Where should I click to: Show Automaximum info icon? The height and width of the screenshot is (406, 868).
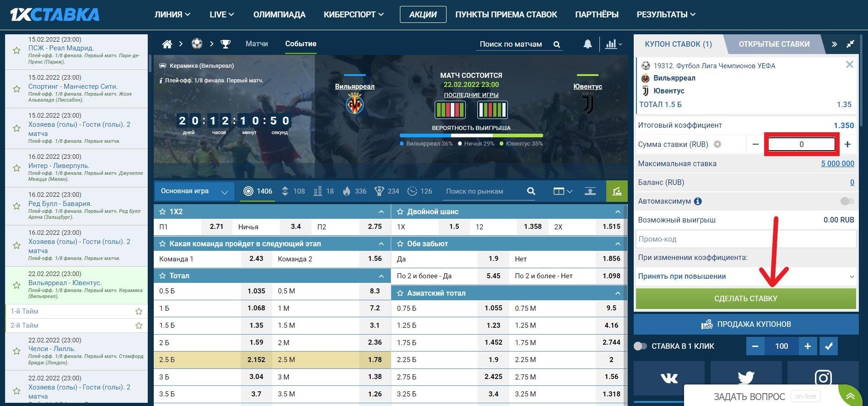[698, 201]
